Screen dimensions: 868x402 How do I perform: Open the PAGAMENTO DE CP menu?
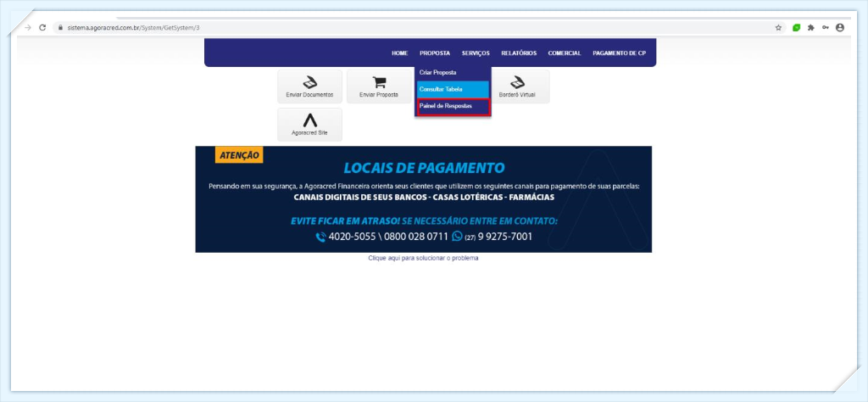tap(619, 53)
